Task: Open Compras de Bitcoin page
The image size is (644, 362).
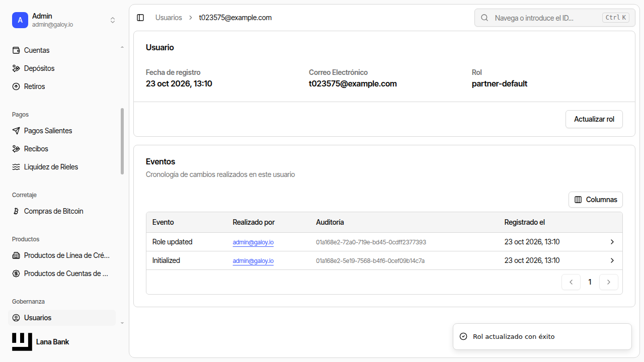Action: [63, 211]
